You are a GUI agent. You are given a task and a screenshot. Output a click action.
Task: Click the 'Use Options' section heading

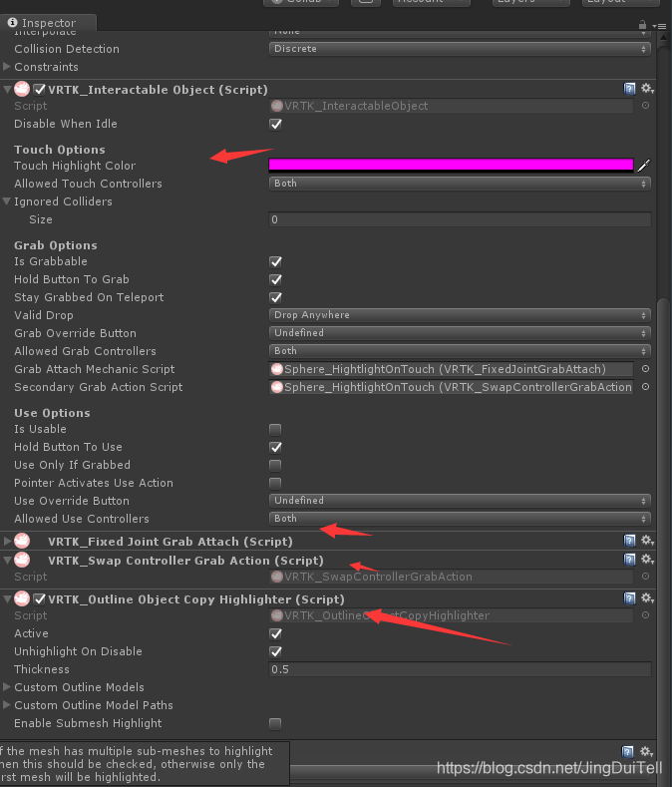pyautogui.click(x=52, y=413)
